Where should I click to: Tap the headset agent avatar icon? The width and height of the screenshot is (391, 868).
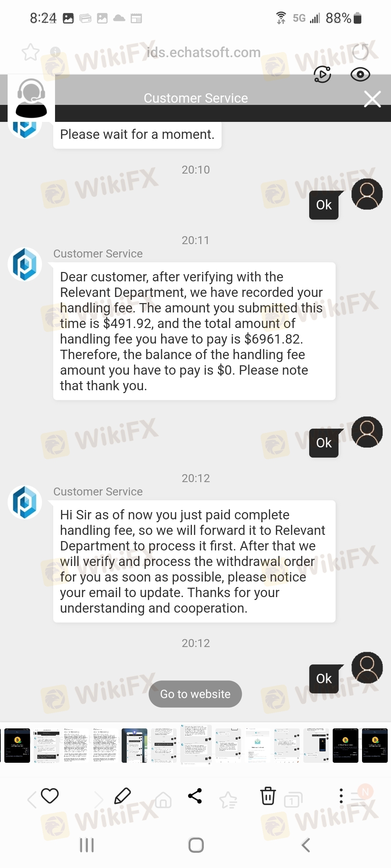(31, 98)
